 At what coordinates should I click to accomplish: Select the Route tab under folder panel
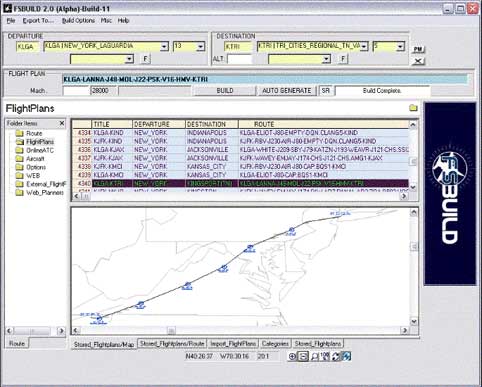17,343
